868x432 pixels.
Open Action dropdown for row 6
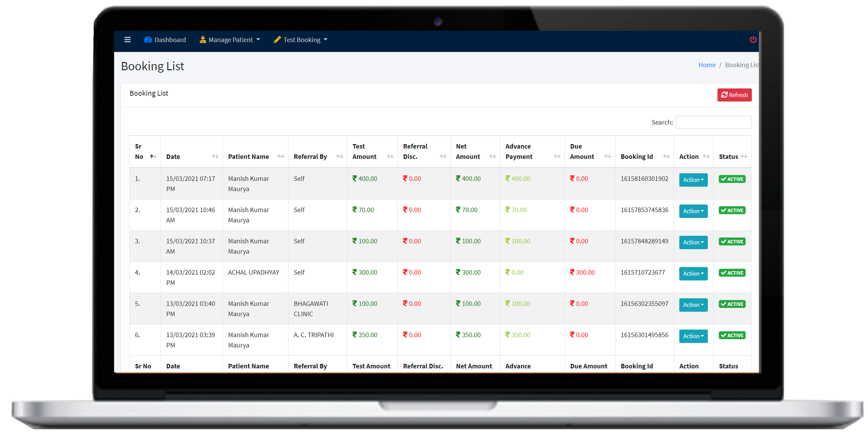(693, 336)
